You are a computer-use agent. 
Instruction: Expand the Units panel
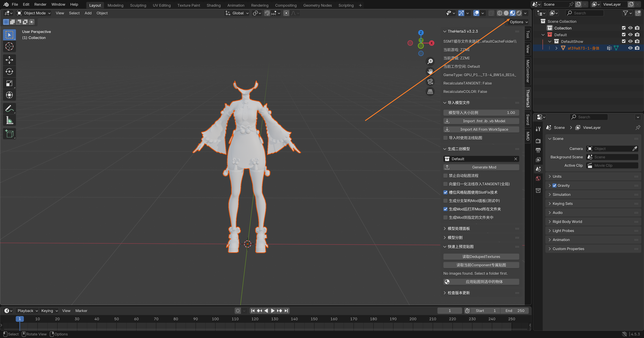click(557, 176)
